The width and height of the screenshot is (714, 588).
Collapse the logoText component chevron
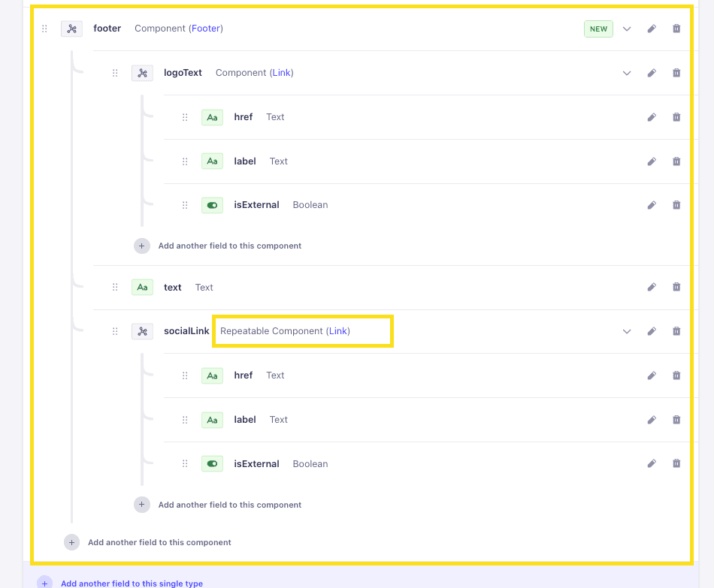(x=627, y=73)
